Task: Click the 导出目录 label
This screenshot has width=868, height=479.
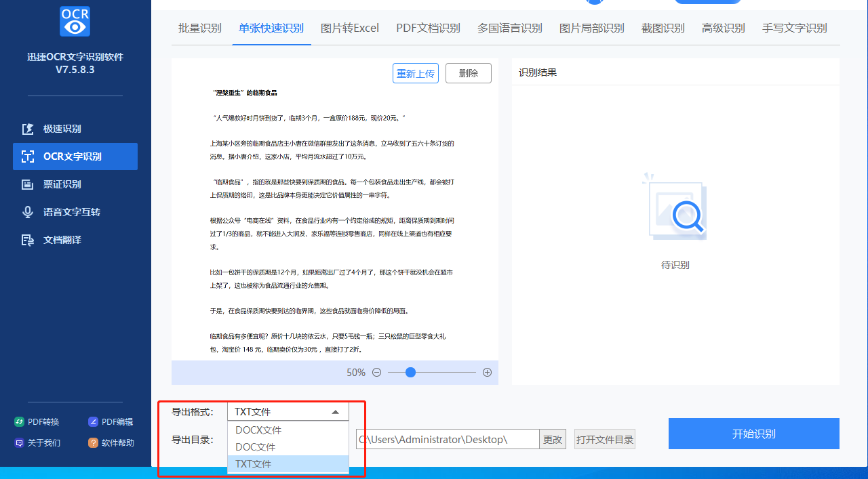Action: (x=193, y=440)
